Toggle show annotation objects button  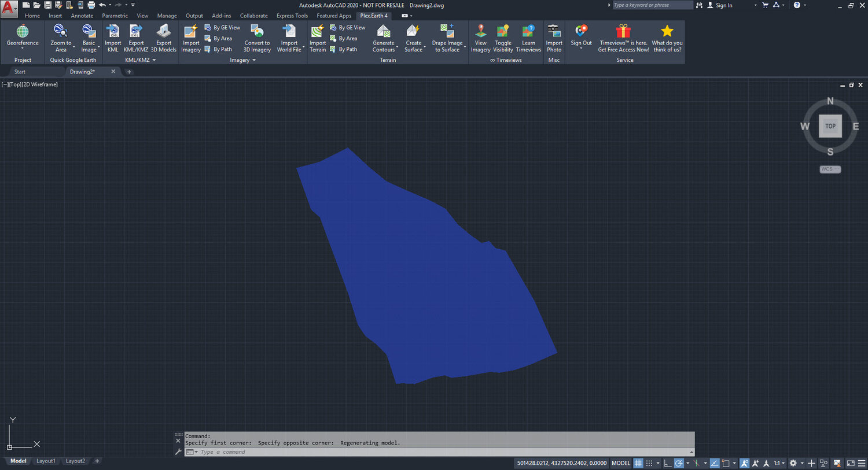(x=744, y=463)
